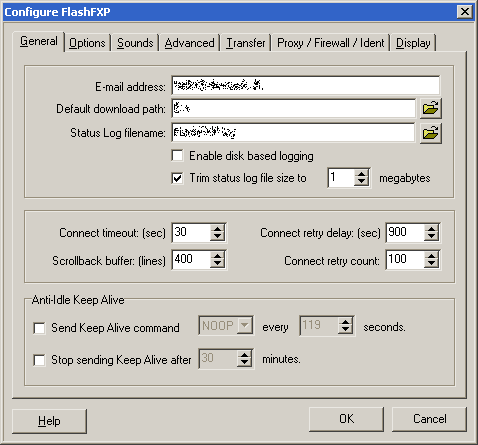The height and width of the screenshot is (445, 478).
Task: Open the Options tab
Action: (x=87, y=43)
